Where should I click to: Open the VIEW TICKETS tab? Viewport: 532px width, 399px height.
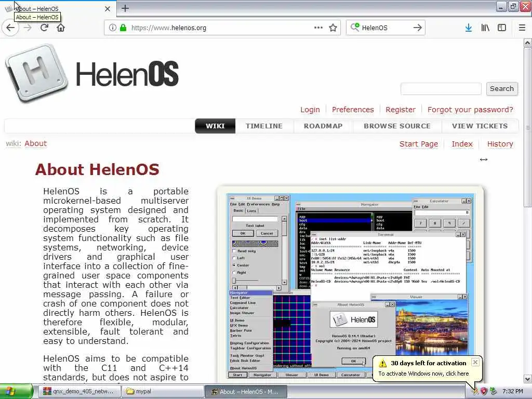[x=480, y=126]
